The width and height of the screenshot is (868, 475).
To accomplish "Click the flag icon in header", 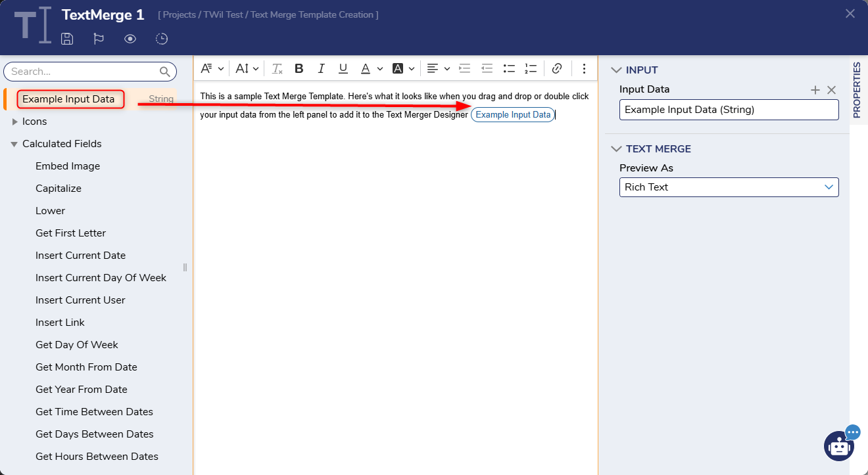I will click(99, 39).
